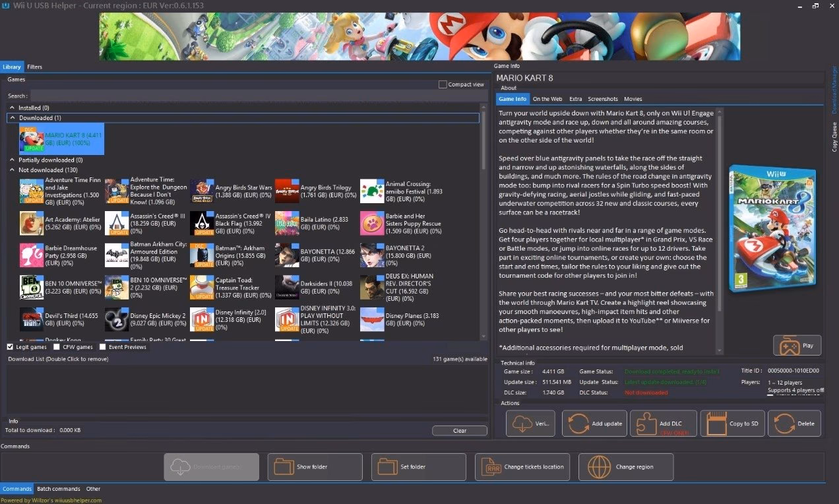The width and height of the screenshot is (839, 504).
Task: Open the Copy Queue side tab
Action: 834,137
